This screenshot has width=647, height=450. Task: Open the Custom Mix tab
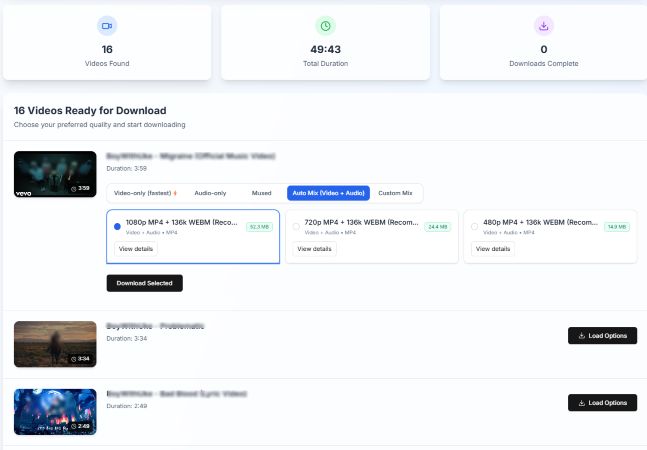coord(395,193)
